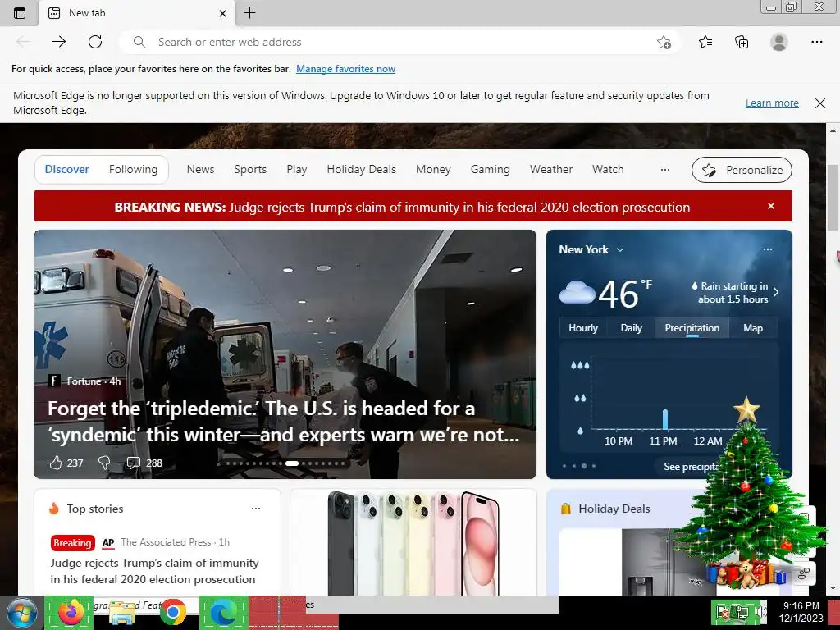Like the Fortune syndemic article
Screen dimensions: 840x630
56,463
